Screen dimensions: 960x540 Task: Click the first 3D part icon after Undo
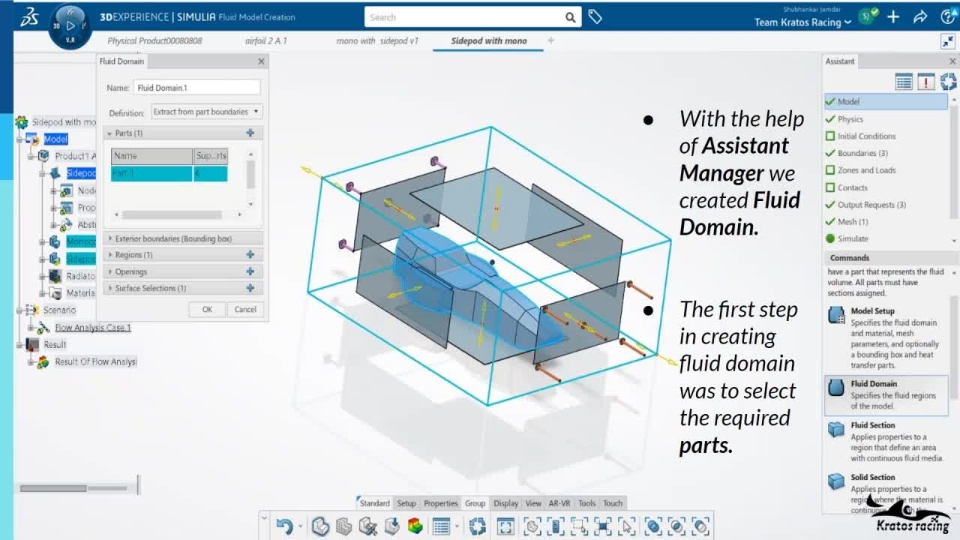pyautogui.click(x=320, y=526)
